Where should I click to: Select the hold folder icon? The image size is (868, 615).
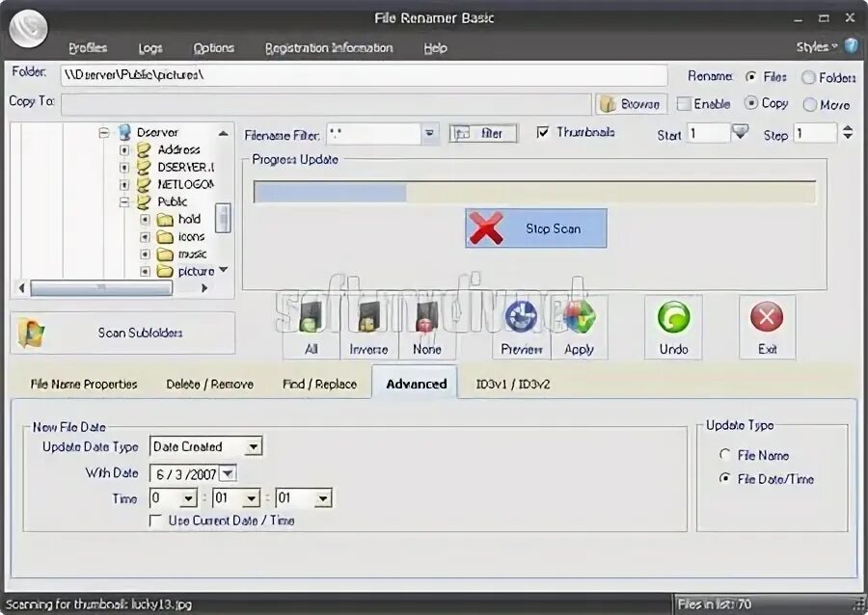(x=165, y=220)
